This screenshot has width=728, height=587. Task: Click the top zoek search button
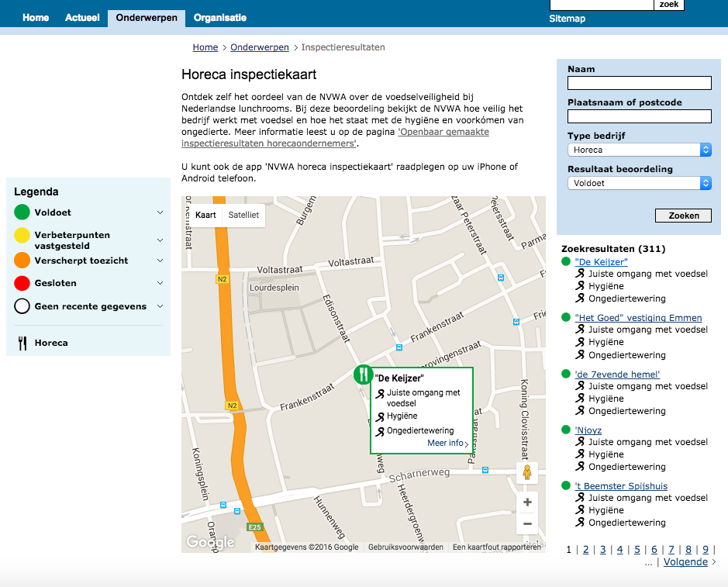tap(669, 5)
